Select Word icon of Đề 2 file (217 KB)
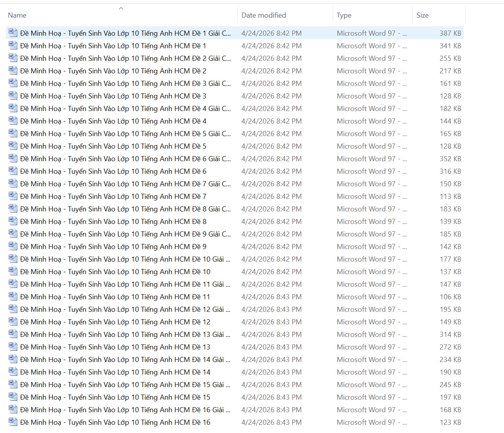This screenshot has height=433, width=504. [x=13, y=71]
